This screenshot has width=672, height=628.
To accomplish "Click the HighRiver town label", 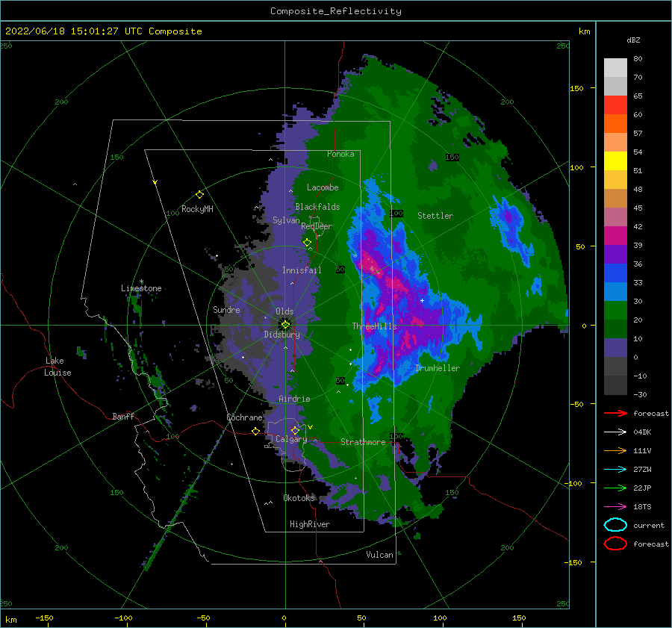I will 309,524.
